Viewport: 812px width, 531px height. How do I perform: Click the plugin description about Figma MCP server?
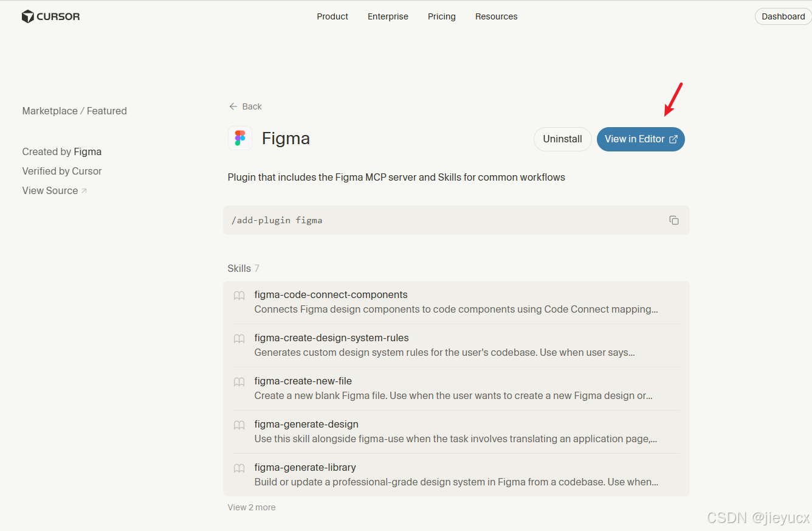tap(396, 177)
